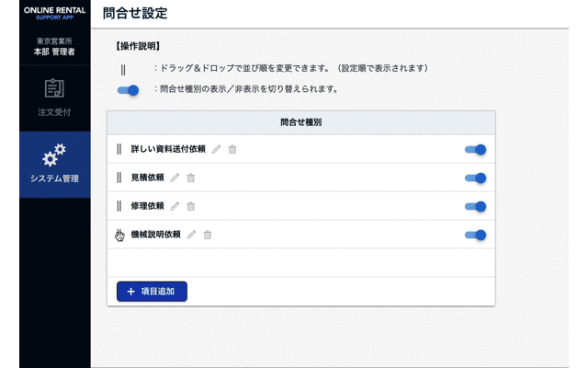Click the ONLINE RENTAL SUPPORT APP logo
Screen dimensions: 588x368
click(54, 13)
